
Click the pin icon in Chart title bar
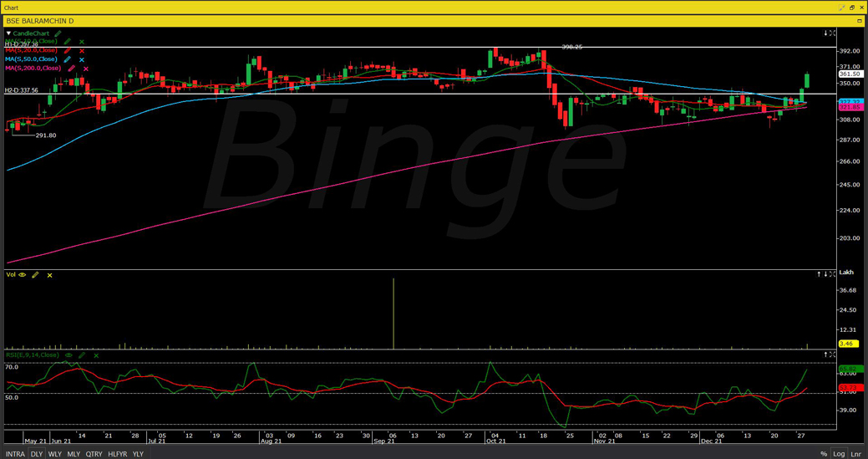pos(842,8)
